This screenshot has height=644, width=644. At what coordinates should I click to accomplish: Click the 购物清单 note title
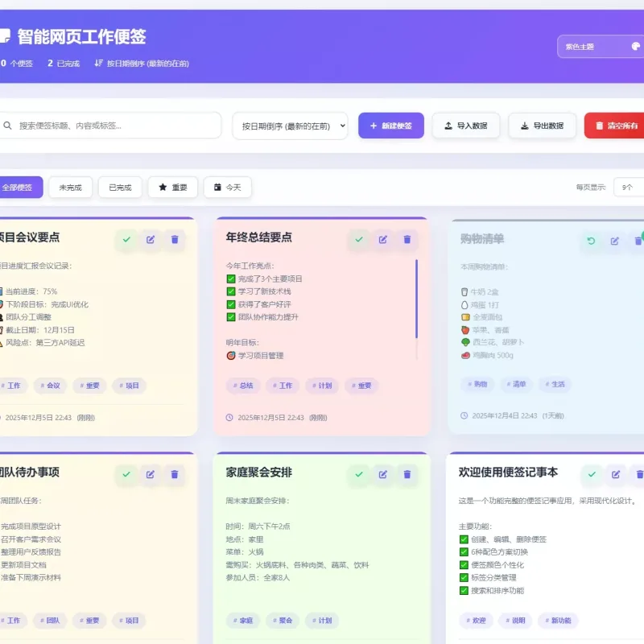[481, 238]
